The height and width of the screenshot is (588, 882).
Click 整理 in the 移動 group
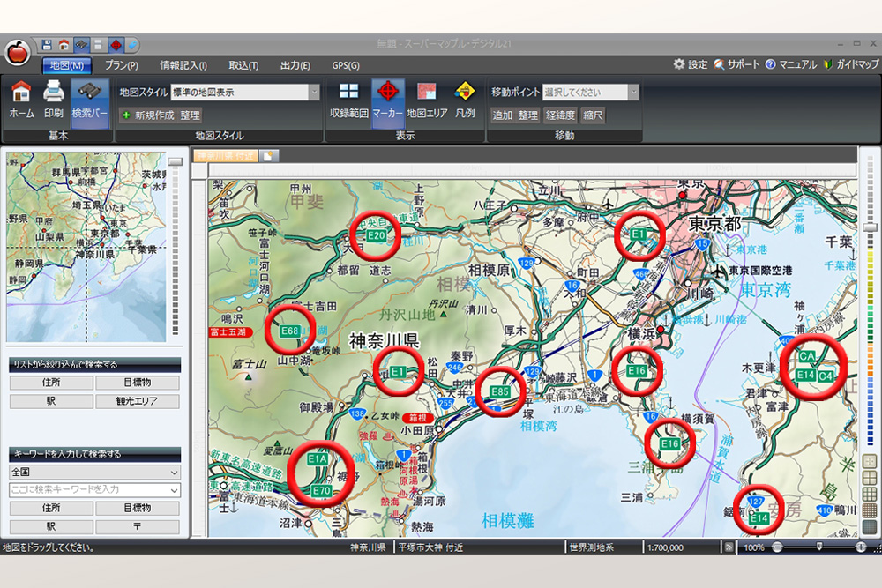click(x=528, y=115)
